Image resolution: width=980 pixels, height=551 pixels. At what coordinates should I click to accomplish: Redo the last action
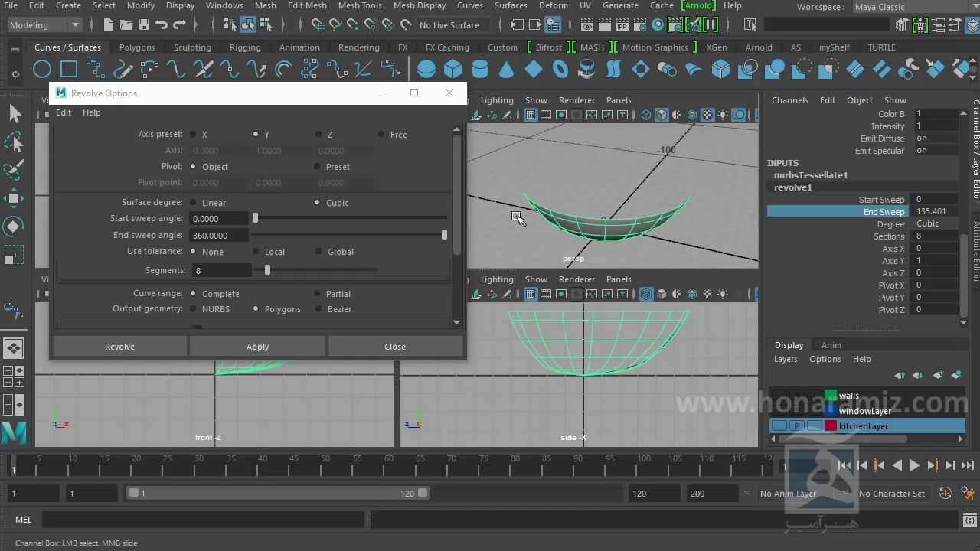(x=180, y=25)
